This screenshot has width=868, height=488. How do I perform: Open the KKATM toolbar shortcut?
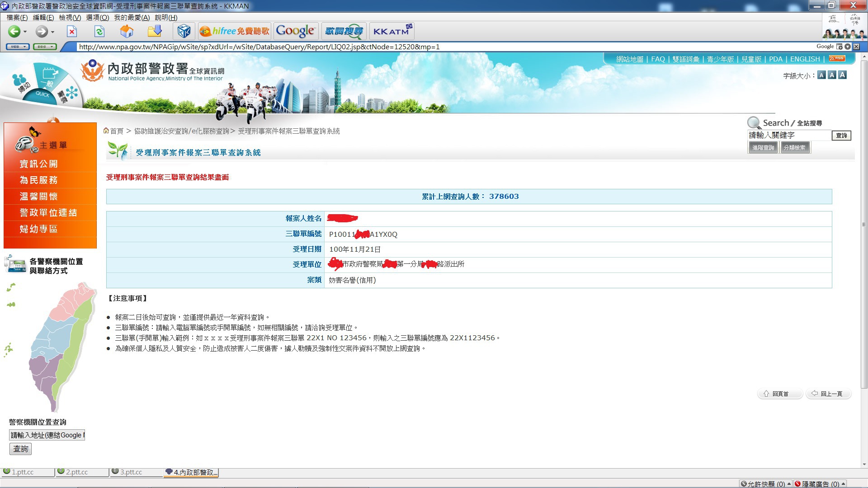coord(392,31)
